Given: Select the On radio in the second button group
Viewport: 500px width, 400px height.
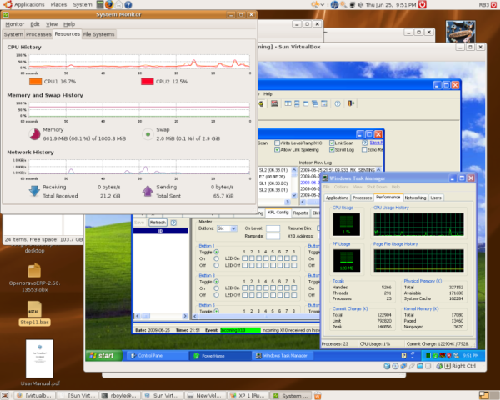Looking at the screenshot, I should [216, 288].
